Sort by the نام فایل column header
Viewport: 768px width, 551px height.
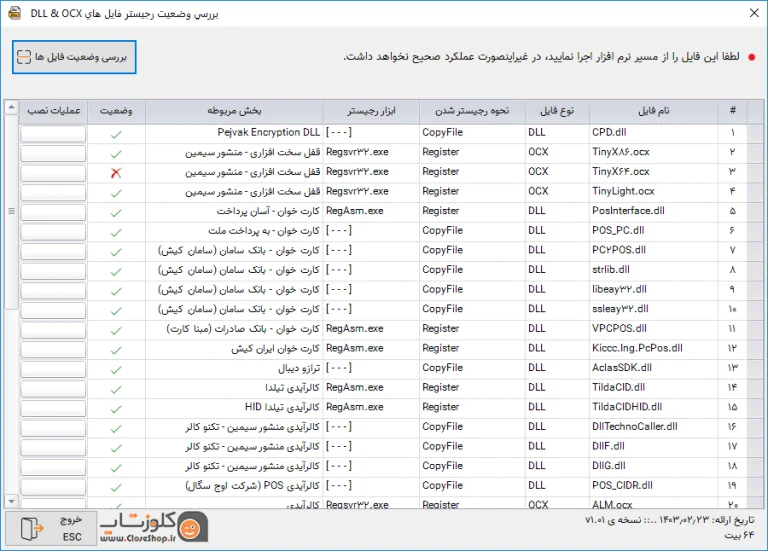point(654,111)
